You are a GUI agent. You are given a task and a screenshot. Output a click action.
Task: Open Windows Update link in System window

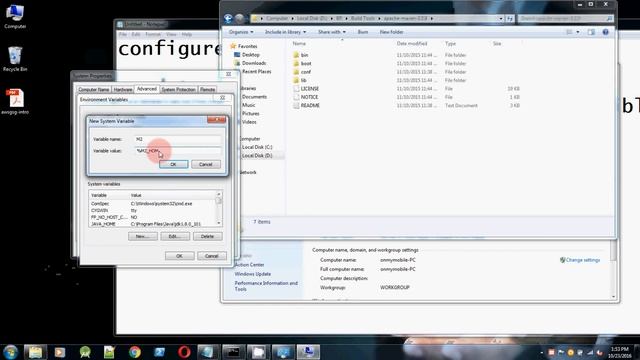pyautogui.click(x=253, y=274)
